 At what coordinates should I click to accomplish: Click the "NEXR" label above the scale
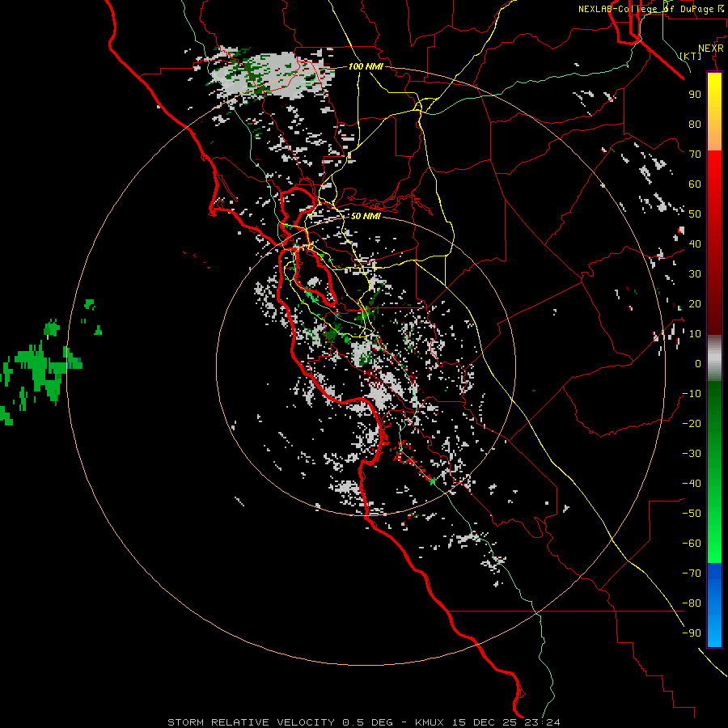[x=711, y=49]
